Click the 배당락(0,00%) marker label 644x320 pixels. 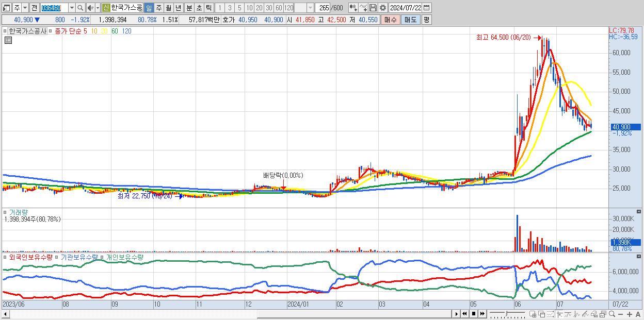[283, 175]
